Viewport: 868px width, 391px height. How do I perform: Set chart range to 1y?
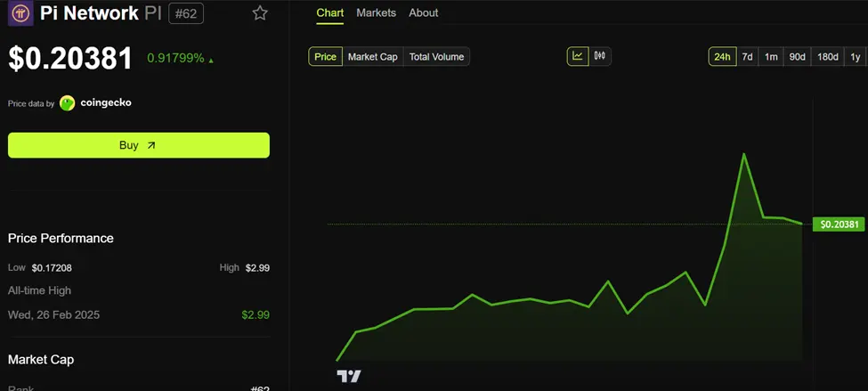tap(856, 57)
